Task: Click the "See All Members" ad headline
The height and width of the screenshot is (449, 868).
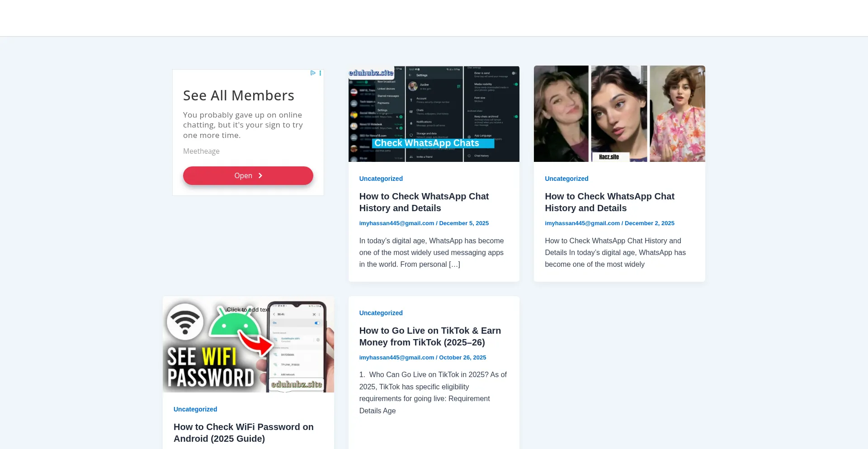Action: pos(238,95)
